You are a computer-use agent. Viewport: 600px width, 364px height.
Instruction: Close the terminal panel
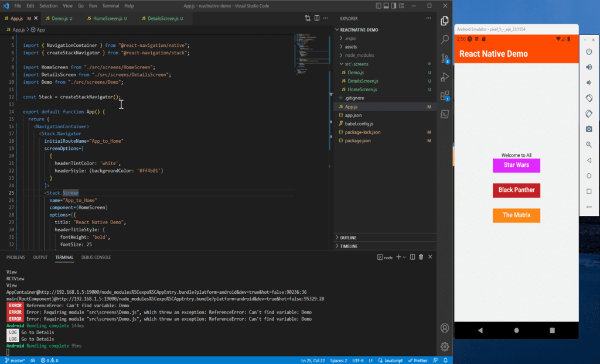click(x=430, y=257)
